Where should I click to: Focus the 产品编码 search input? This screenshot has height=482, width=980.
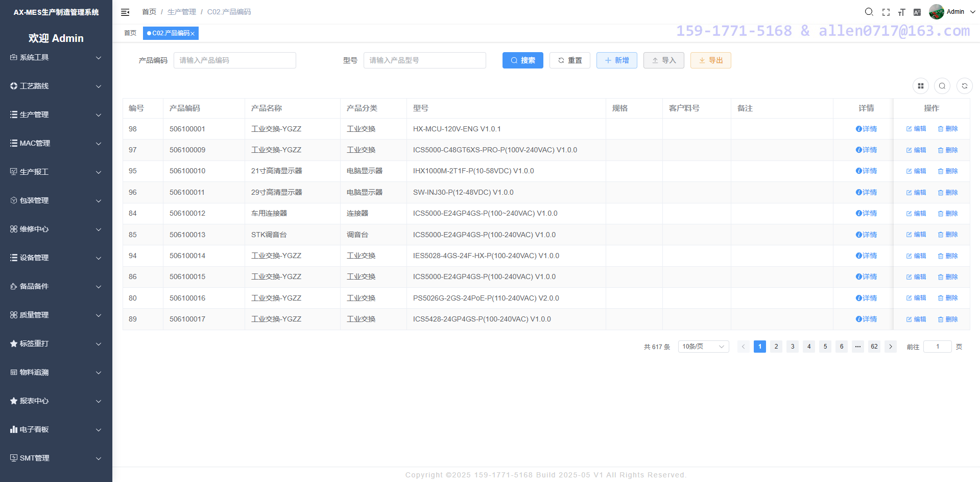coord(235,60)
